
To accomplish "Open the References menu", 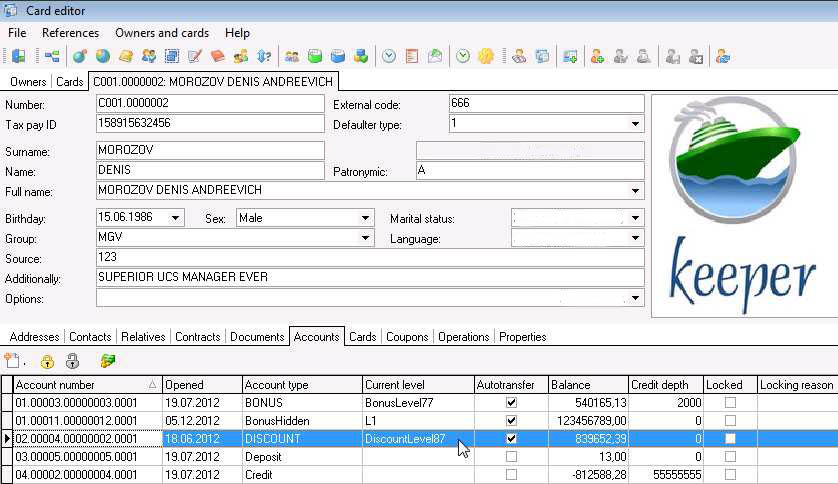I will pyautogui.click(x=71, y=33).
